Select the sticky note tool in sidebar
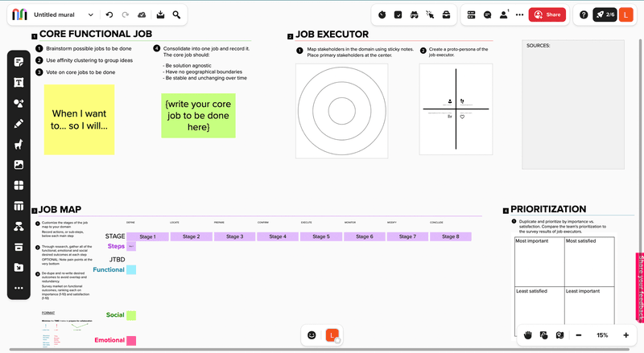644x353 pixels. coord(19,62)
